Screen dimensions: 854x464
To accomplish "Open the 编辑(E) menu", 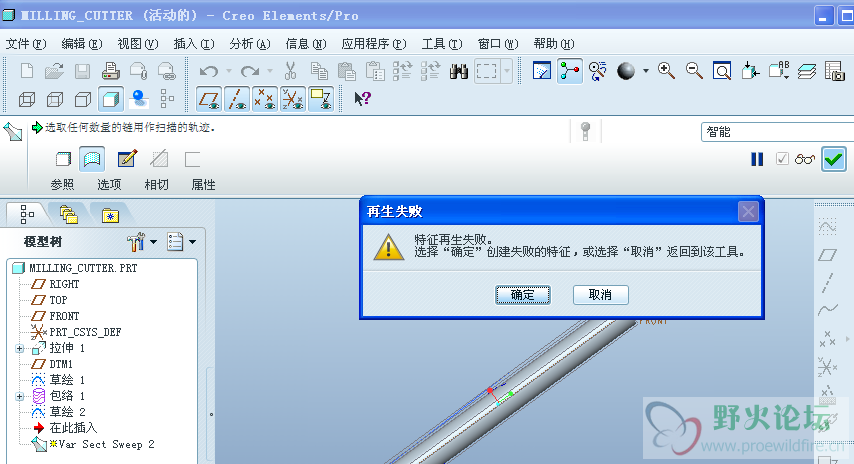I will [82, 44].
